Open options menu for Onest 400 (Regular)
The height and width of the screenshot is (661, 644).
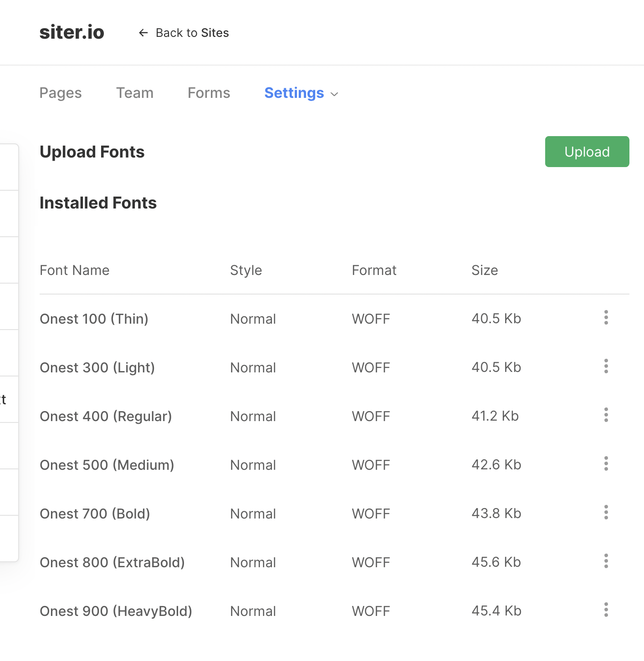[x=606, y=415]
